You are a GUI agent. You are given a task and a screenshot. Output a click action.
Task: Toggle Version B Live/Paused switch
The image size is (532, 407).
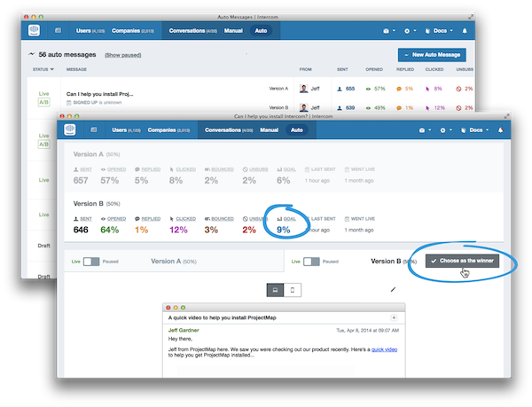click(x=311, y=262)
